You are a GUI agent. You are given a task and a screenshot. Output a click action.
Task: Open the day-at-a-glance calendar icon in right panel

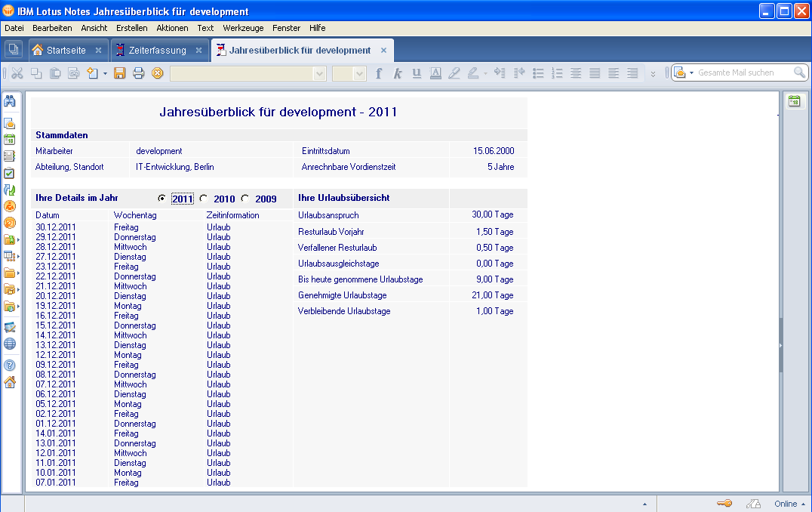tap(795, 101)
